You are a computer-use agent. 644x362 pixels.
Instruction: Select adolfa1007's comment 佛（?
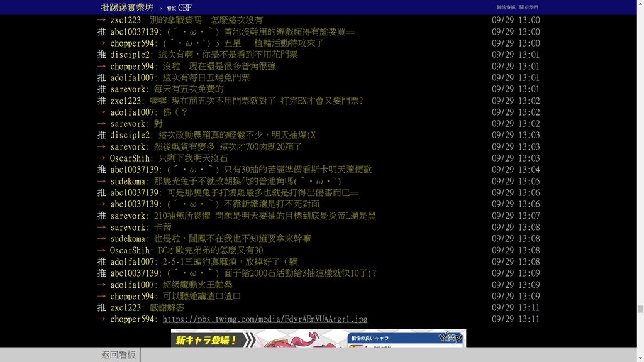(175, 112)
